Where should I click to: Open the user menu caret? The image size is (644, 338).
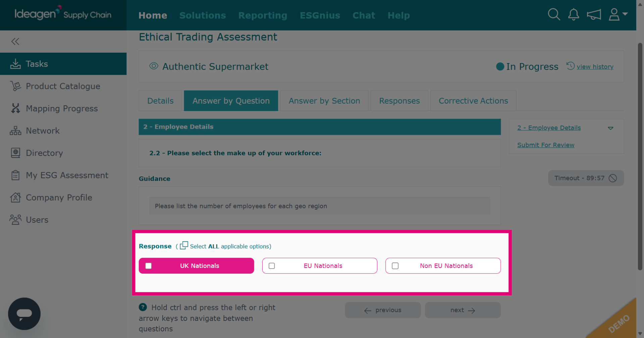(625, 14)
